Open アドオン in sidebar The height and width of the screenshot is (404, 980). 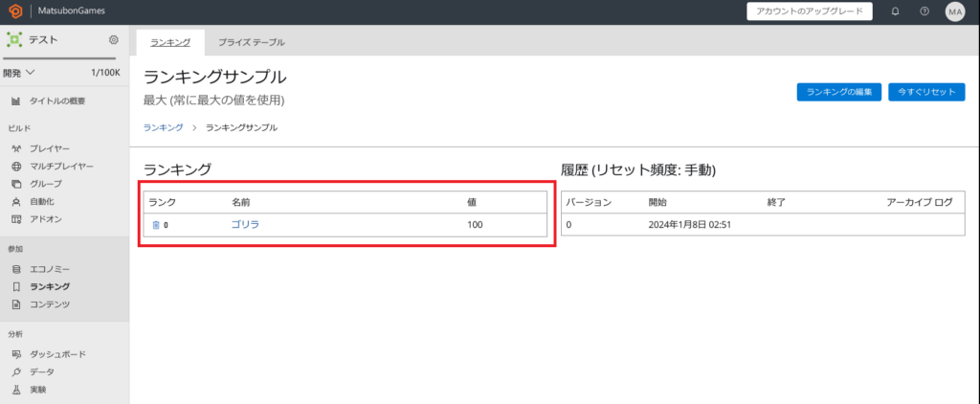coord(46,219)
